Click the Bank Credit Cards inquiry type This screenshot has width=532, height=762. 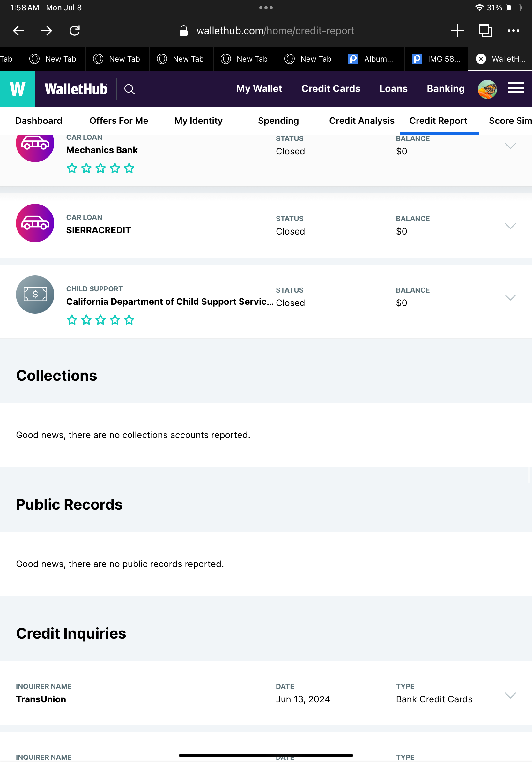click(434, 699)
